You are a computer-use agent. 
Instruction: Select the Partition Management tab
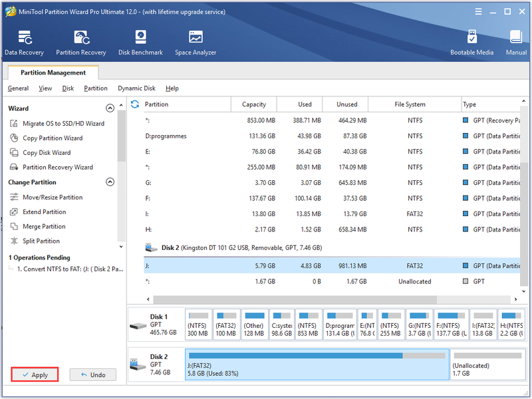coord(53,72)
